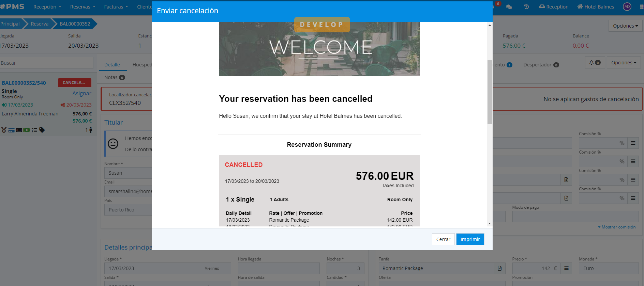Switch to the Detalle tab
Viewport: 644px width, 286px height.
(x=112, y=65)
